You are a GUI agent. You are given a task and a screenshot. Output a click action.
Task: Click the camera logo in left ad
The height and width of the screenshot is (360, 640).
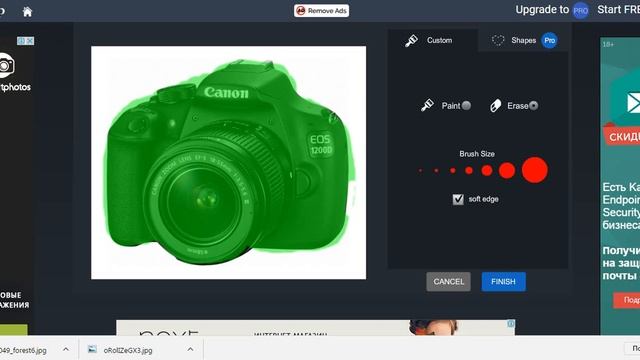pyautogui.click(x=6, y=65)
